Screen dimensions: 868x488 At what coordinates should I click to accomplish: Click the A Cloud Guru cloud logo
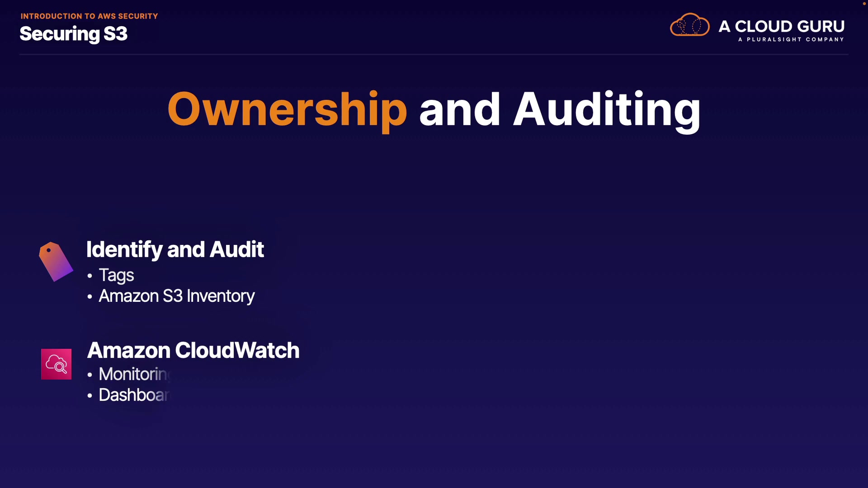[x=689, y=25]
